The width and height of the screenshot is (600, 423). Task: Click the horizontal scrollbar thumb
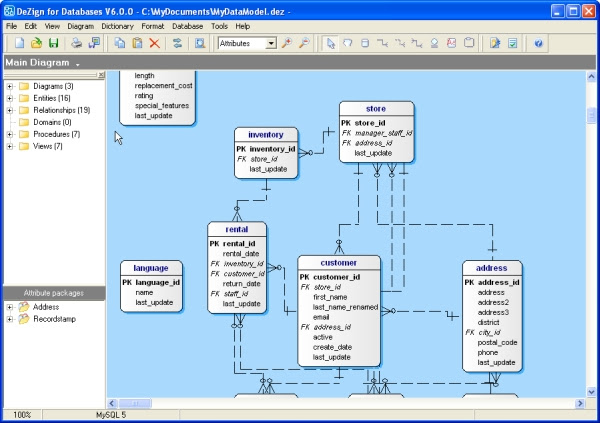pos(135,403)
